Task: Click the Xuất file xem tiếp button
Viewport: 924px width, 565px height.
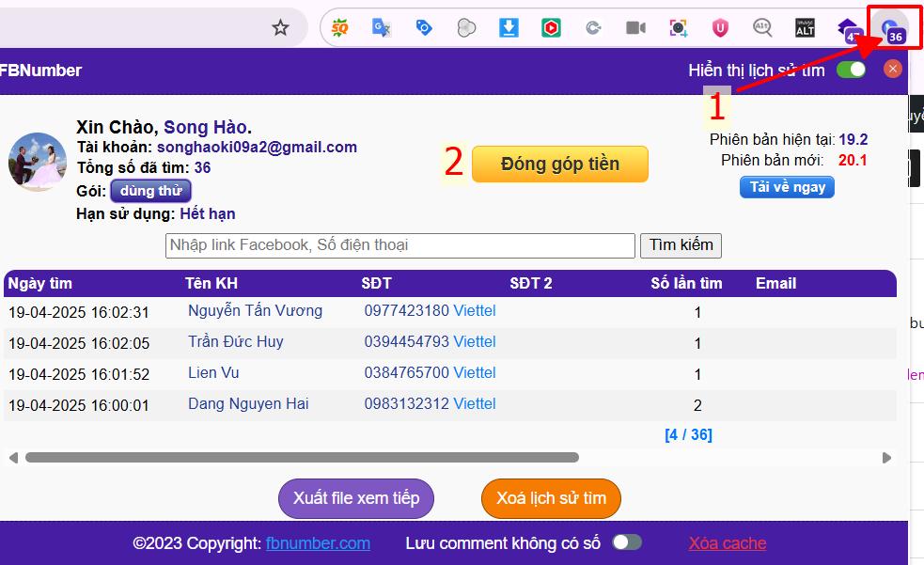Action: (356, 498)
